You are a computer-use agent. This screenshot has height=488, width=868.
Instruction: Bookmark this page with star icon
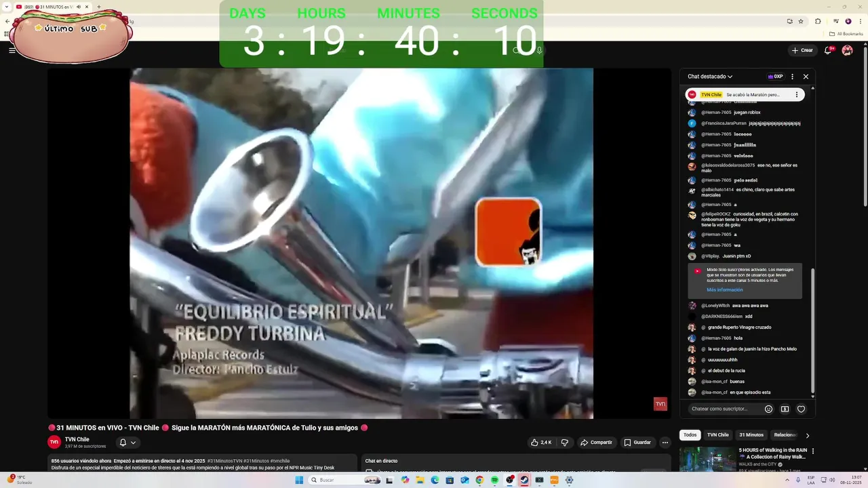pos(801,22)
